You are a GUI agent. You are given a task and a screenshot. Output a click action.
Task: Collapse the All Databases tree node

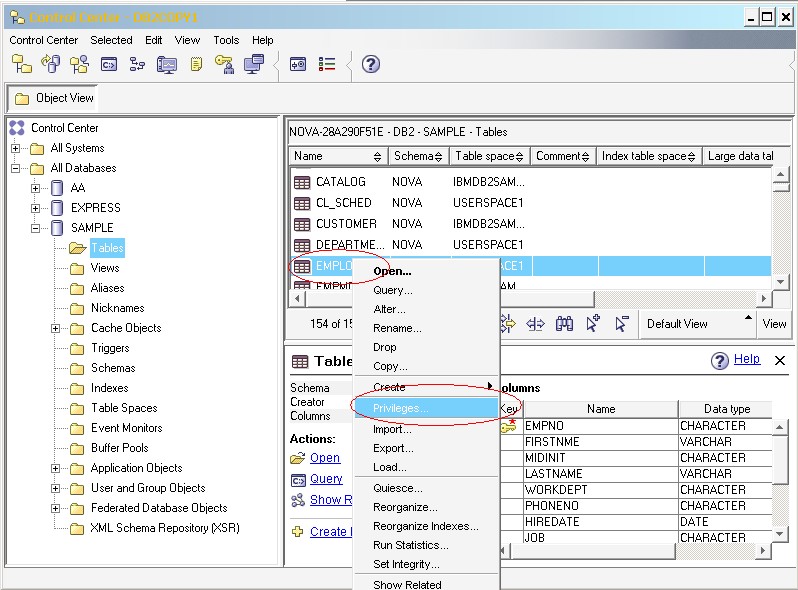coord(15,168)
